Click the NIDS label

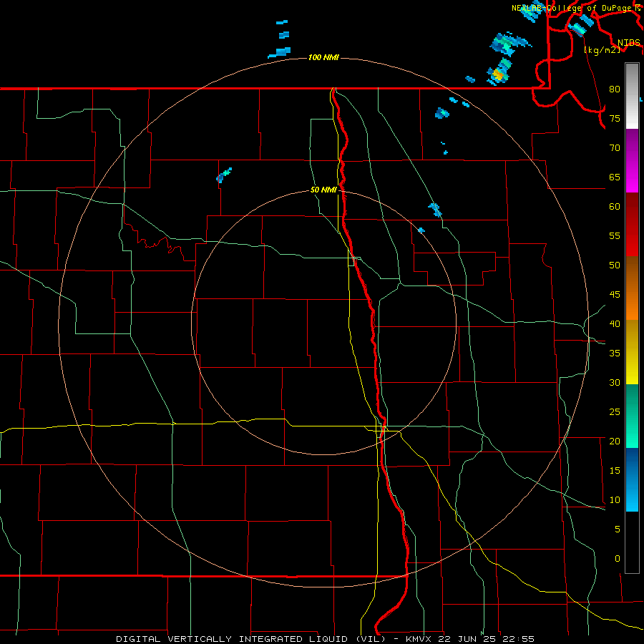(x=628, y=42)
